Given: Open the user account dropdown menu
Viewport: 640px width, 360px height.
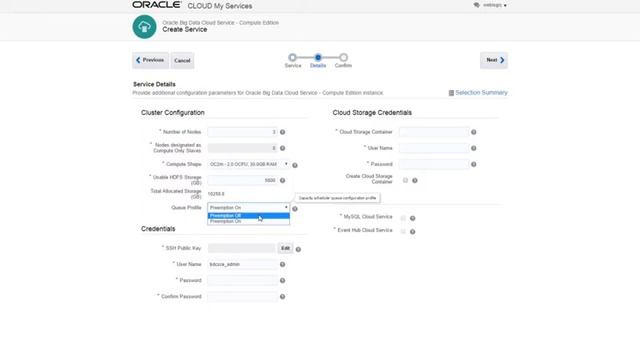Looking at the screenshot, I should pos(494,5).
